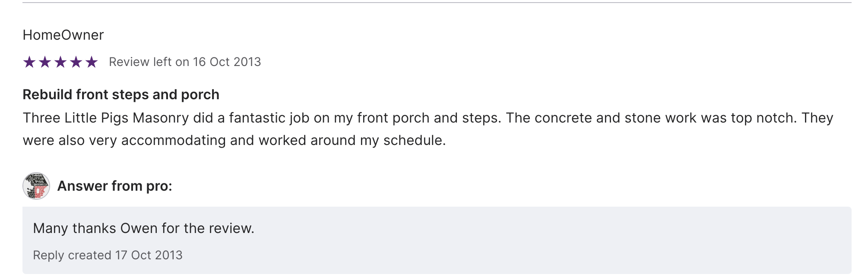The image size is (868, 277).
Task: Click the words 'fantastic job' in the review
Action: point(269,118)
